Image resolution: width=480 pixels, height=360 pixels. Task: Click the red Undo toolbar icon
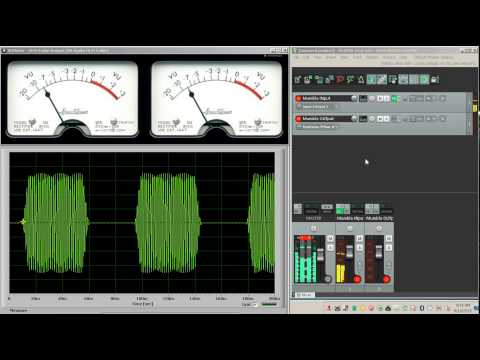tap(340, 79)
